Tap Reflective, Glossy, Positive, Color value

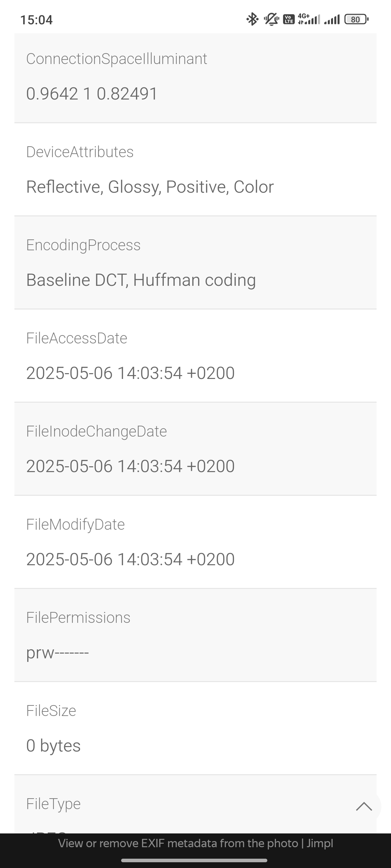click(150, 187)
